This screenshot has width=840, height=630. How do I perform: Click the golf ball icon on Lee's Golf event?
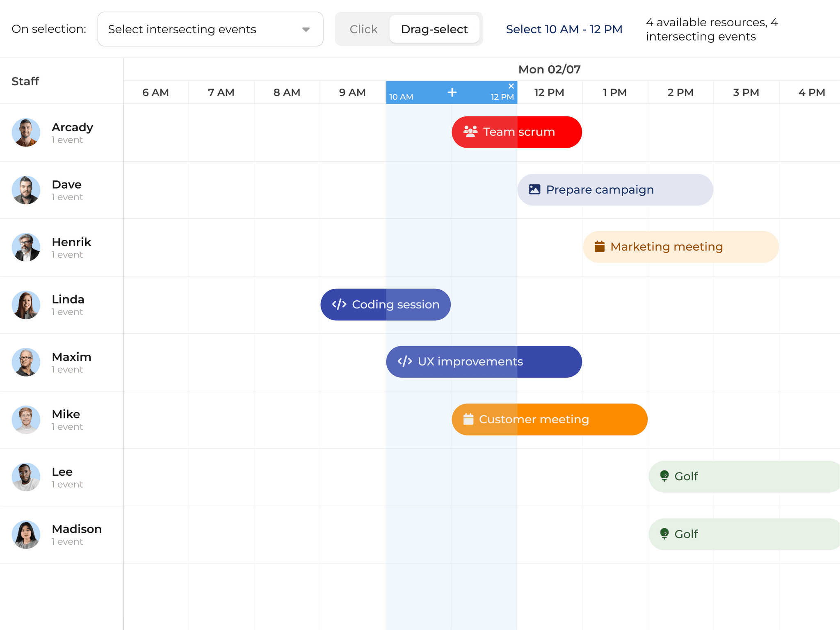pyautogui.click(x=665, y=476)
